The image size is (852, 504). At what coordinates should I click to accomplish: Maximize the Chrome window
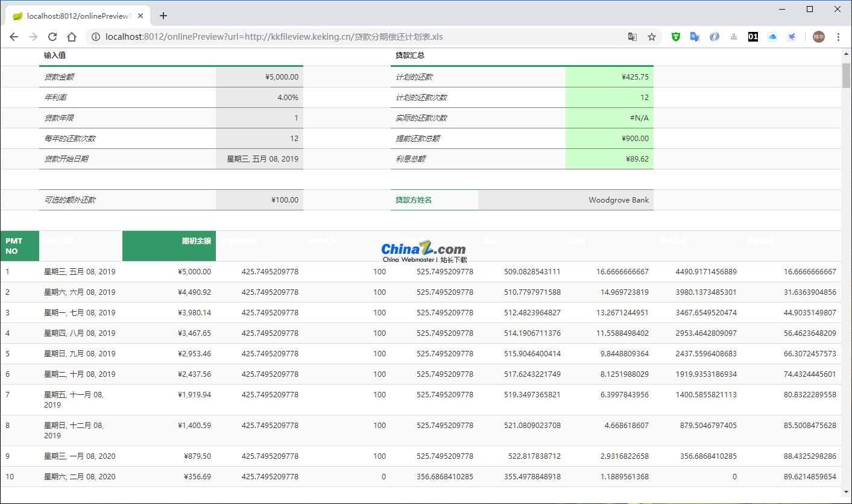810,9
